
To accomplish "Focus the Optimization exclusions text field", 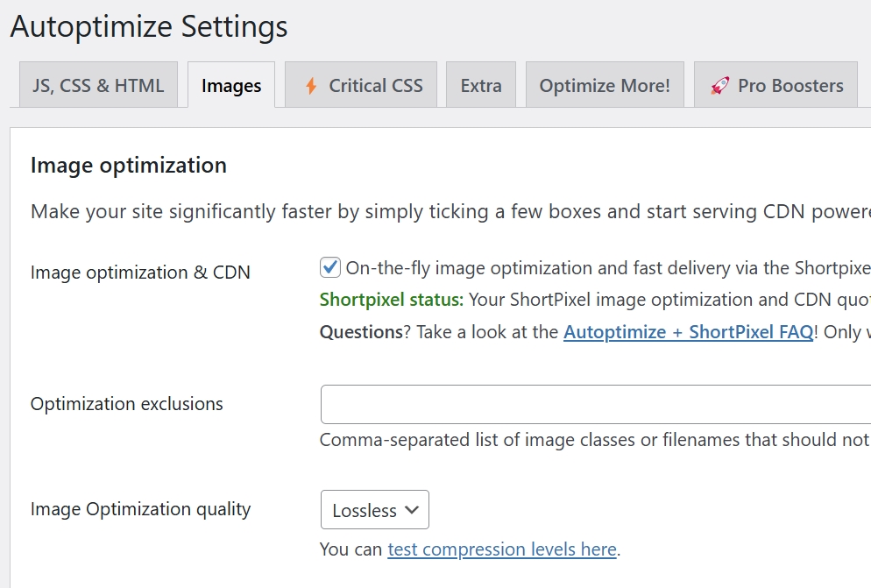I will (596, 404).
